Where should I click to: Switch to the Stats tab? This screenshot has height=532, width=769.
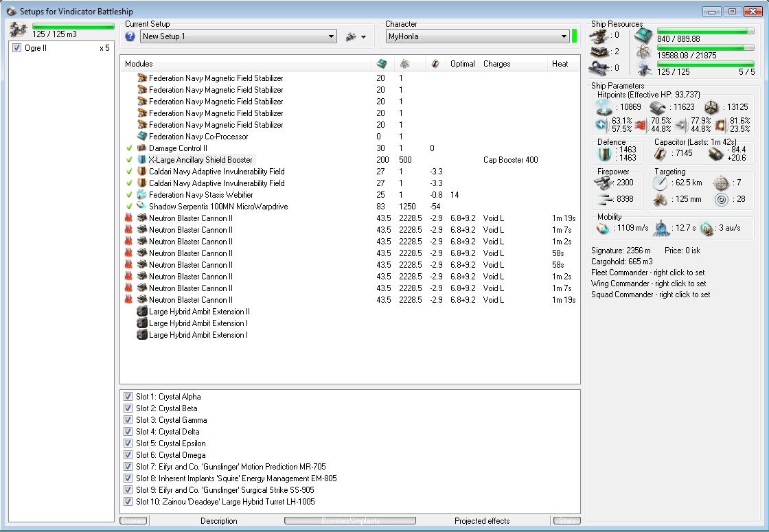click(567, 521)
